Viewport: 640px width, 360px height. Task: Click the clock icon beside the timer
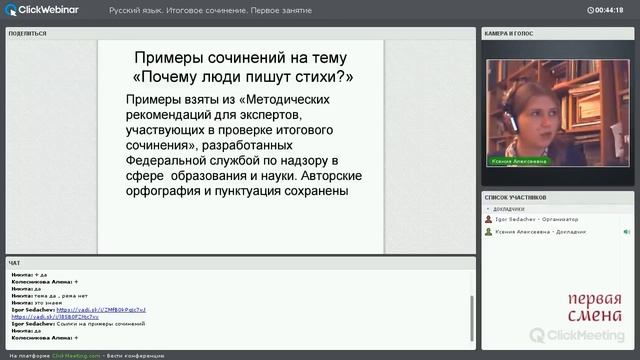[x=590, y=10]
